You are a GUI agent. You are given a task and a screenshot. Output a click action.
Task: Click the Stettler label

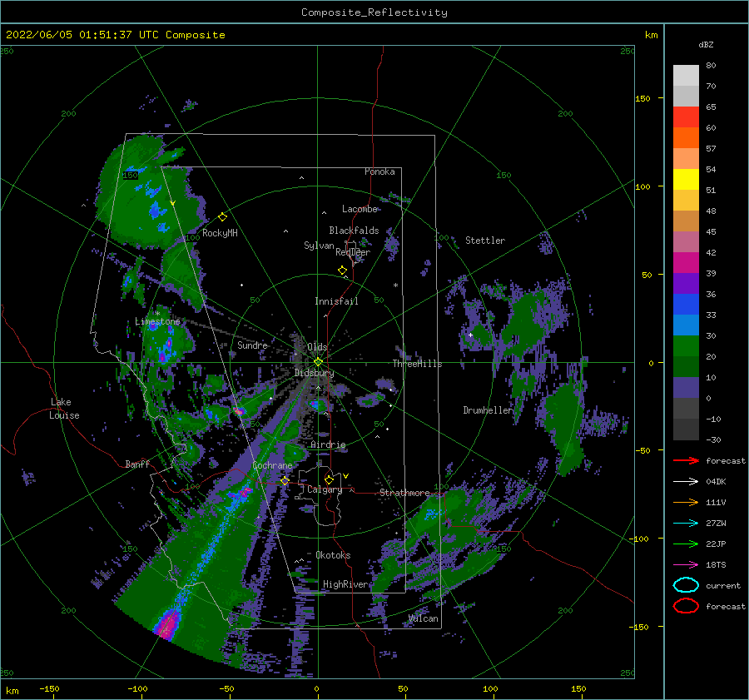click(485, 241)
